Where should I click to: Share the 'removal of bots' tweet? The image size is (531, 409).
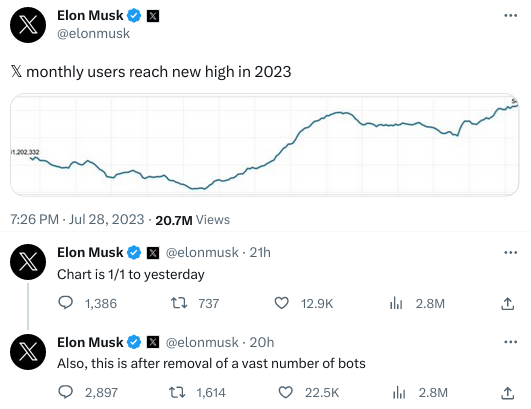point(507,393)
